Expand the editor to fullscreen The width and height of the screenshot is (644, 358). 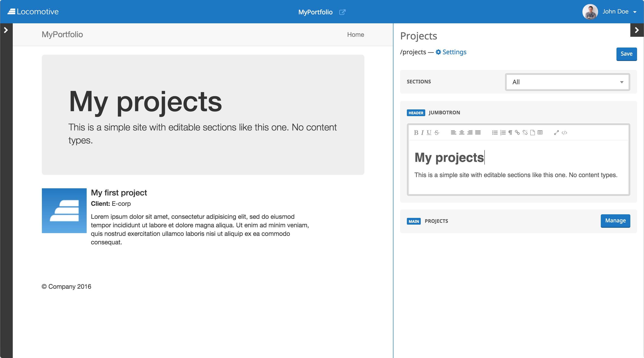tap(556, 133)
